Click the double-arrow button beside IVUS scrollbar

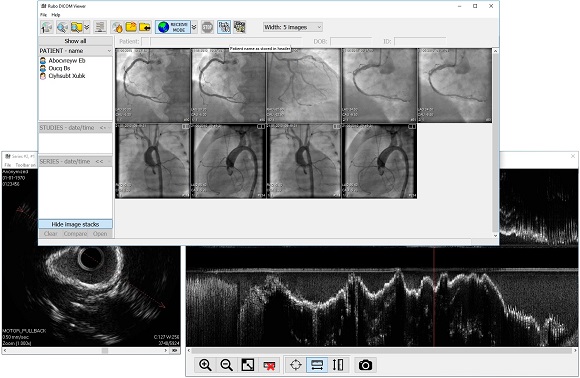coord(174,351)
